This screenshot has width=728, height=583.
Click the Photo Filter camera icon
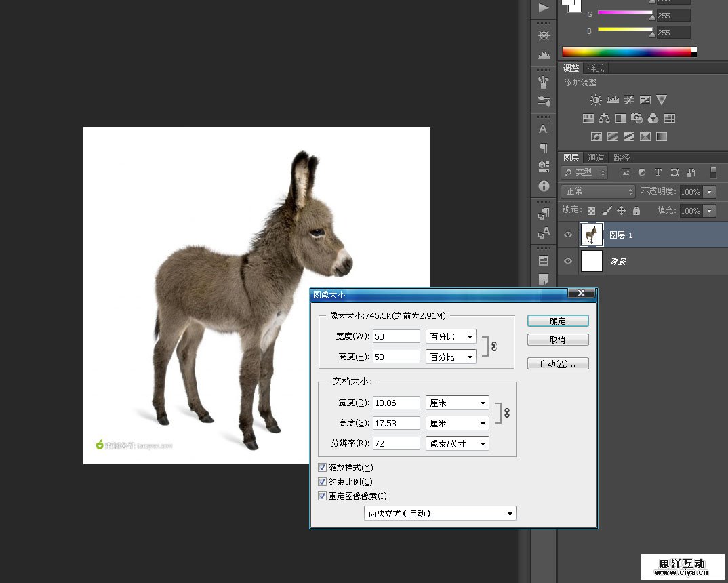click(636, 118)
